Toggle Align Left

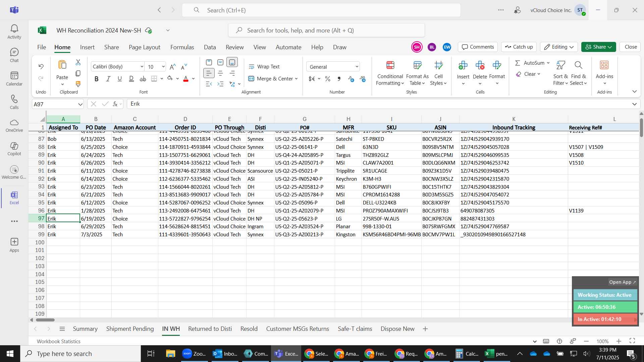click(209, 73)
